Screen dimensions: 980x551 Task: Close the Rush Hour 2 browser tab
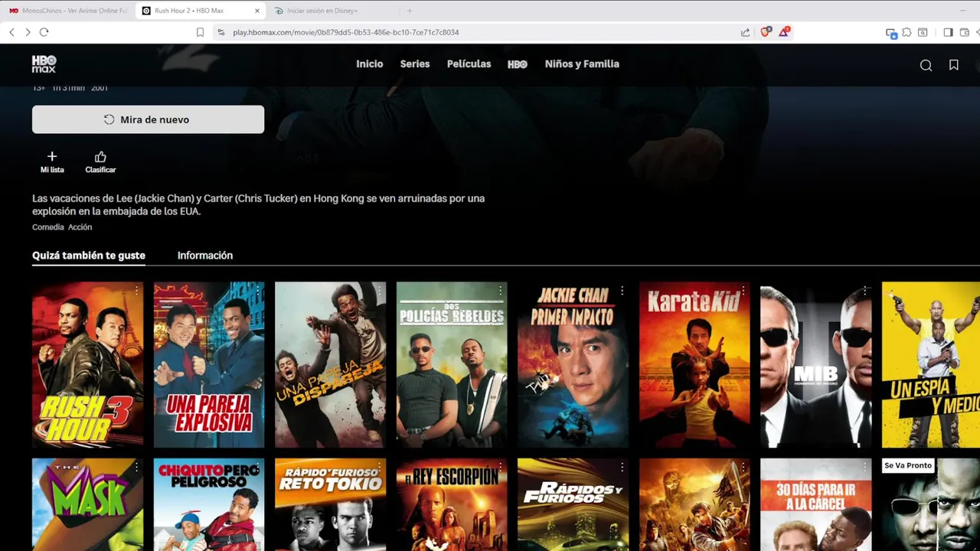(x=257, y=11)
